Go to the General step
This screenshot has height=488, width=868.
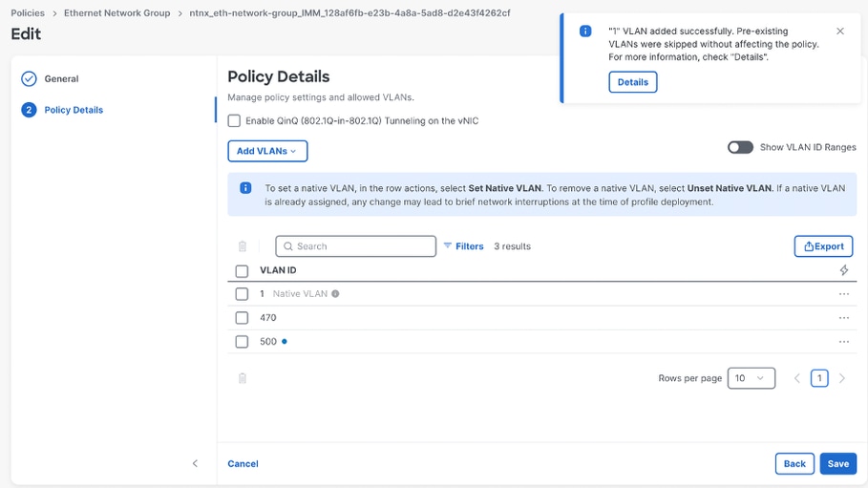(61, 78)
